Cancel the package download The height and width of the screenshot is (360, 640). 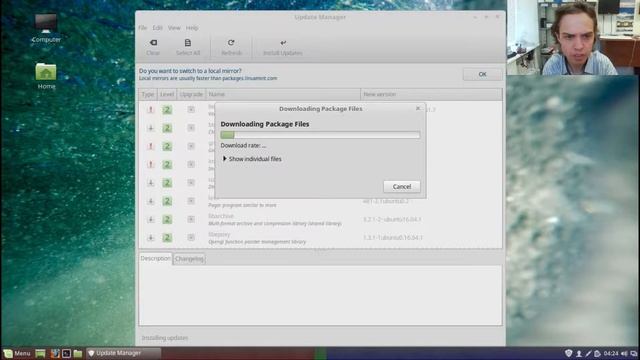tap(402, 187)
